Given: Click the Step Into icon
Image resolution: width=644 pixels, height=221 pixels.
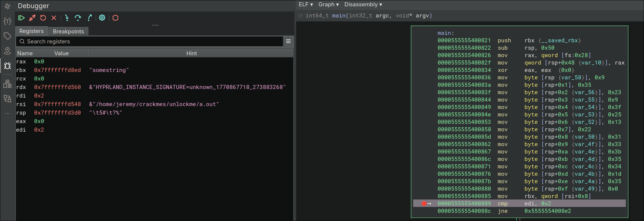Looking at the screenshot, I should [66, 18].
